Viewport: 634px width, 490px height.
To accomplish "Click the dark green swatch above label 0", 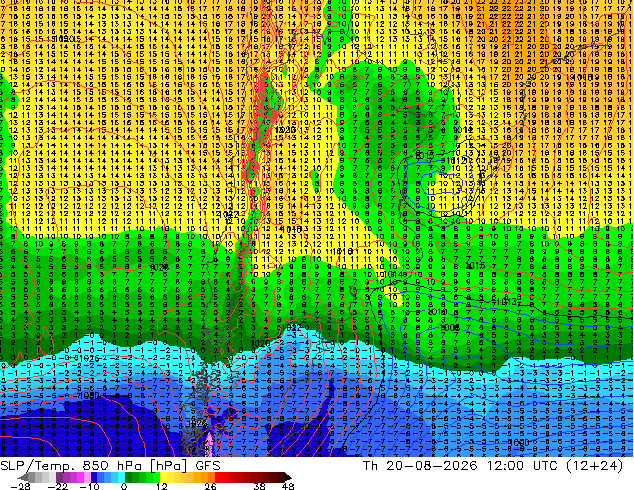I will 129,477.
